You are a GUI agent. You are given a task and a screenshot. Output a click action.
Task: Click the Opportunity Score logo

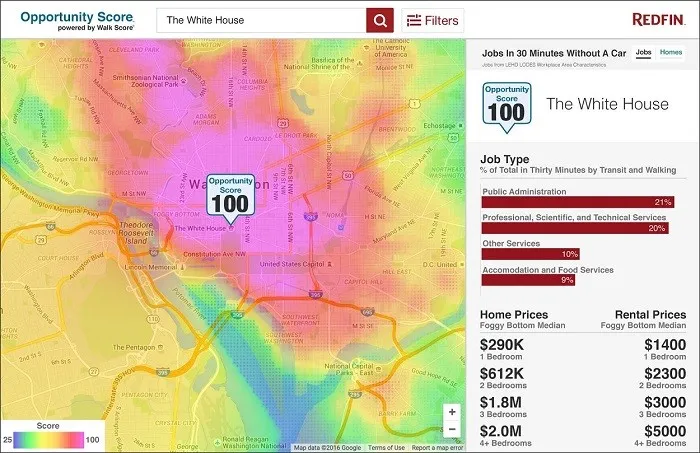coord(77,21)
